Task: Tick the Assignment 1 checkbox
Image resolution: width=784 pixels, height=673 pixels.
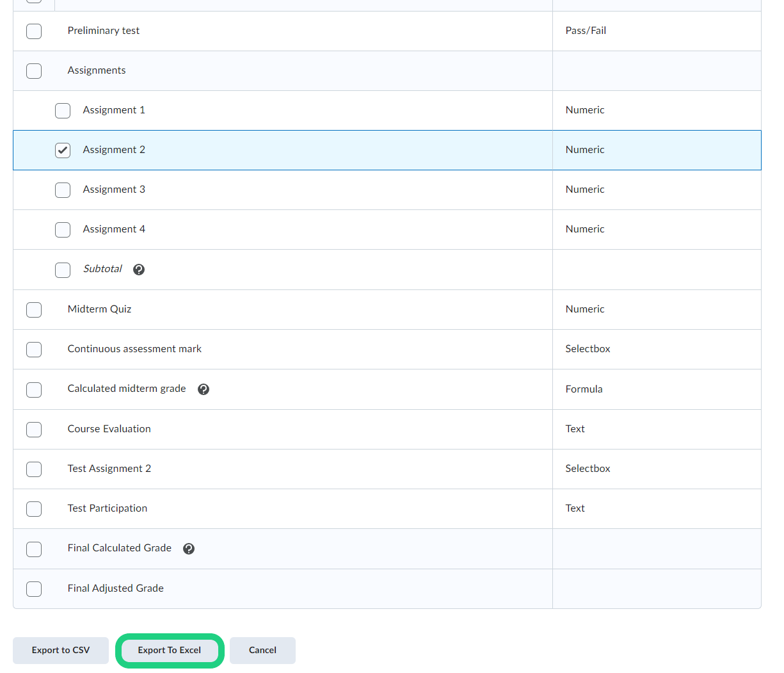Action: click(63, 111)
